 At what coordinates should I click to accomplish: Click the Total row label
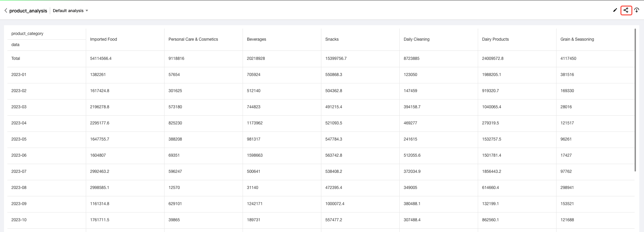16,59
